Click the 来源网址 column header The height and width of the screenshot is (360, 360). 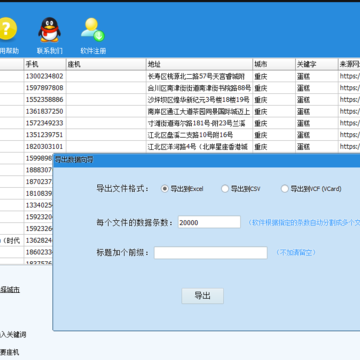coord(349,64)
